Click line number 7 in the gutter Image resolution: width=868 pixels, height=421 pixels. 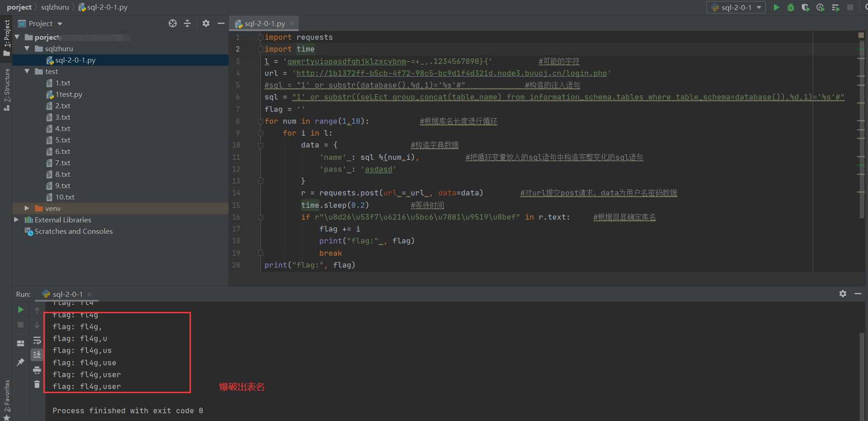(238, 109)
